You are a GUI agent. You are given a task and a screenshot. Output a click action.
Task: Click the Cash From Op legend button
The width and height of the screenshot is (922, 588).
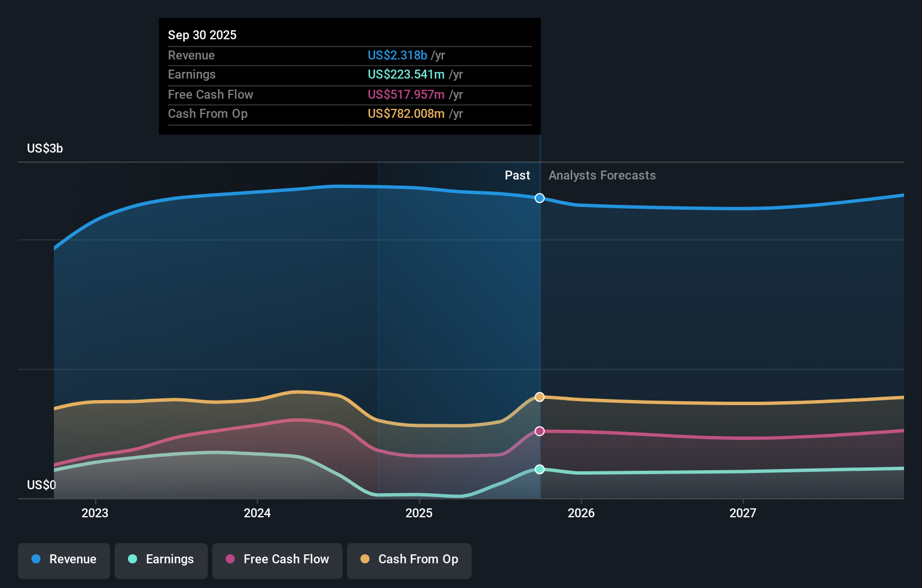click(409, 559)
